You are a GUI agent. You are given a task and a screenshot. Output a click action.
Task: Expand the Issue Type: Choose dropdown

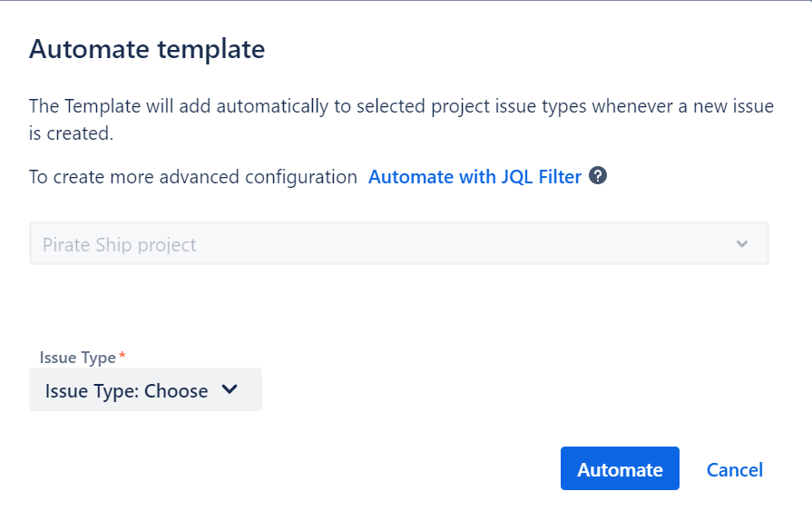(x=145, y=390)
